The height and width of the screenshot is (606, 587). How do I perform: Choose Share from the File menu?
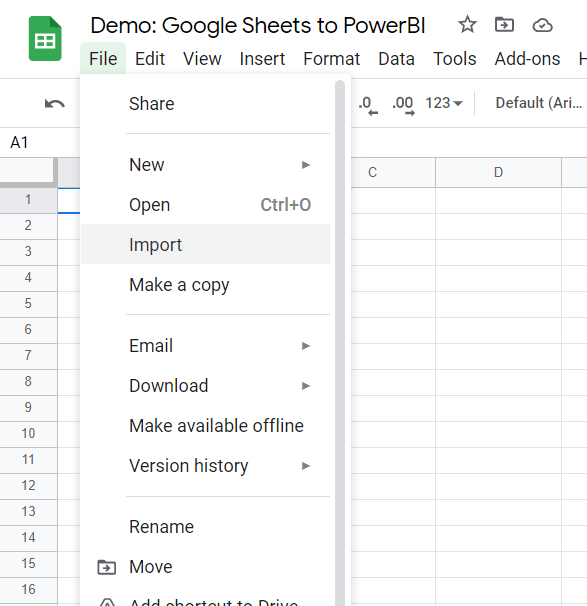tap(206, 104)
